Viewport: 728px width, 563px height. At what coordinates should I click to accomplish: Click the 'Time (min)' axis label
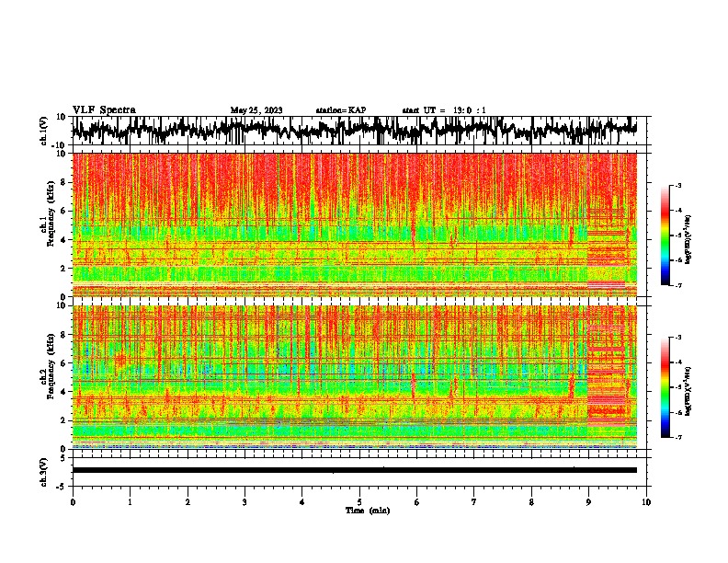pyautogui.click(x=368, y=511)
